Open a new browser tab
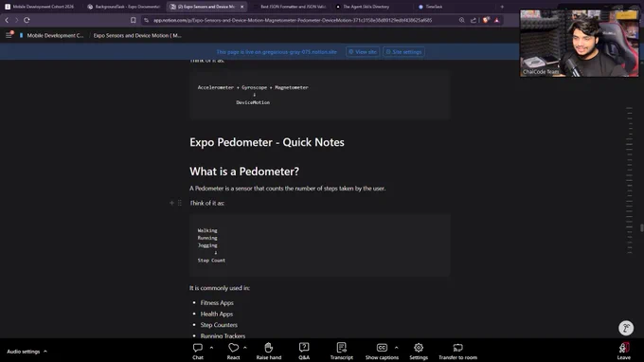Screen dimensions: 644x362 (502, 7)
